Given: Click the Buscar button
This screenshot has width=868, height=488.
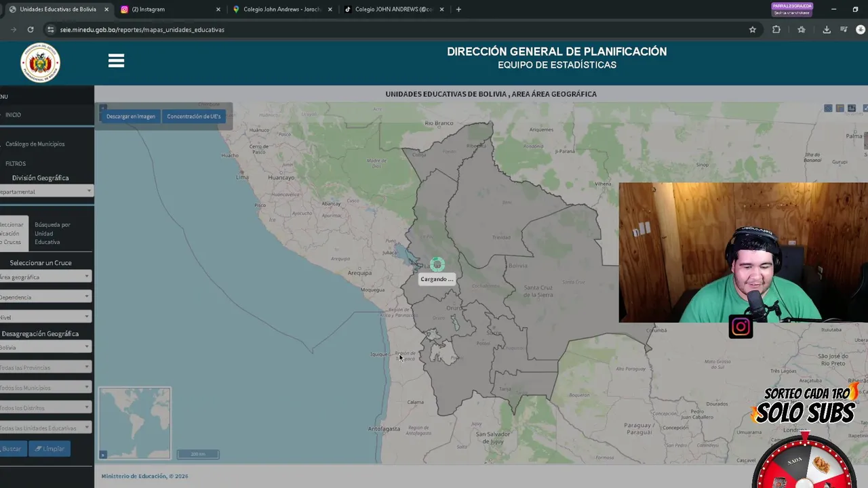Looking at the screenshot, I should [x=12, y=449].
